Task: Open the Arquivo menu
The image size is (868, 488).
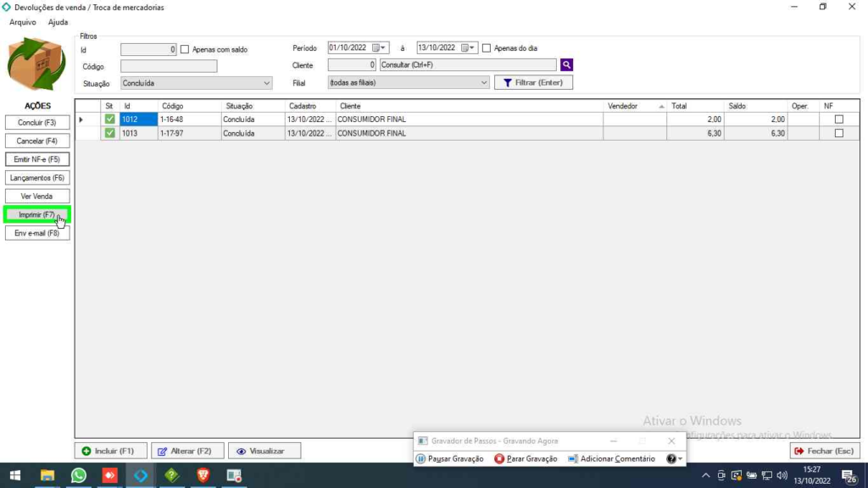Action: click(x=23, y=22)
